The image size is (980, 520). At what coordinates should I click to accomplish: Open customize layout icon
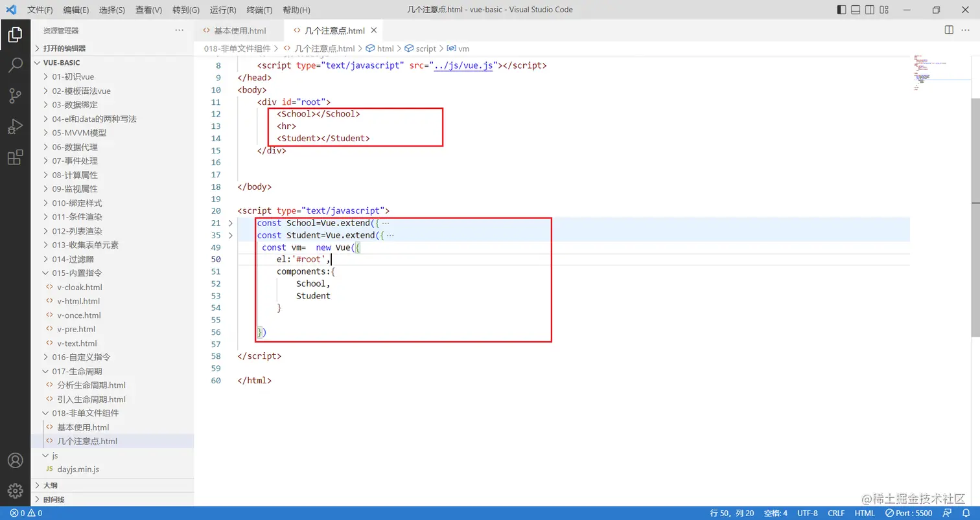[x=885, y=10]
